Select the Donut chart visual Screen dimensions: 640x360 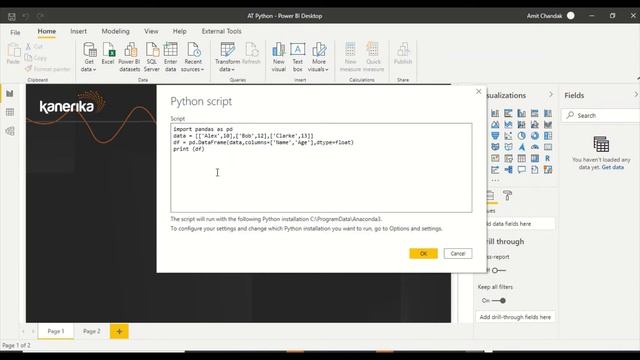[535, 136]
